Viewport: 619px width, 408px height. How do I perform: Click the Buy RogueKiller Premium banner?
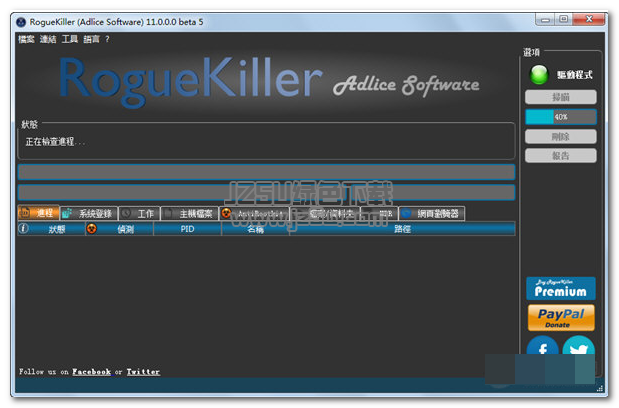tap(561, 288)
